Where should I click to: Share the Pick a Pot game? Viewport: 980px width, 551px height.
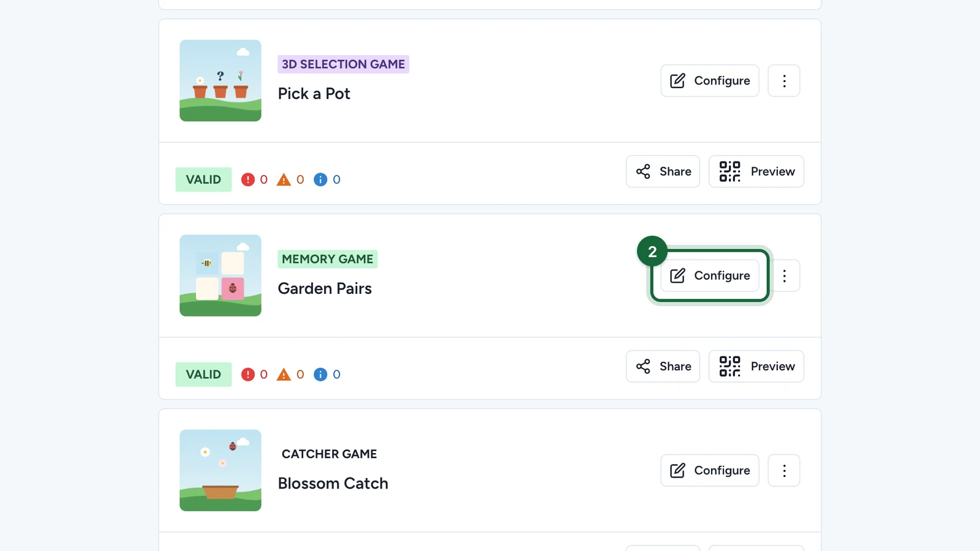663,171
